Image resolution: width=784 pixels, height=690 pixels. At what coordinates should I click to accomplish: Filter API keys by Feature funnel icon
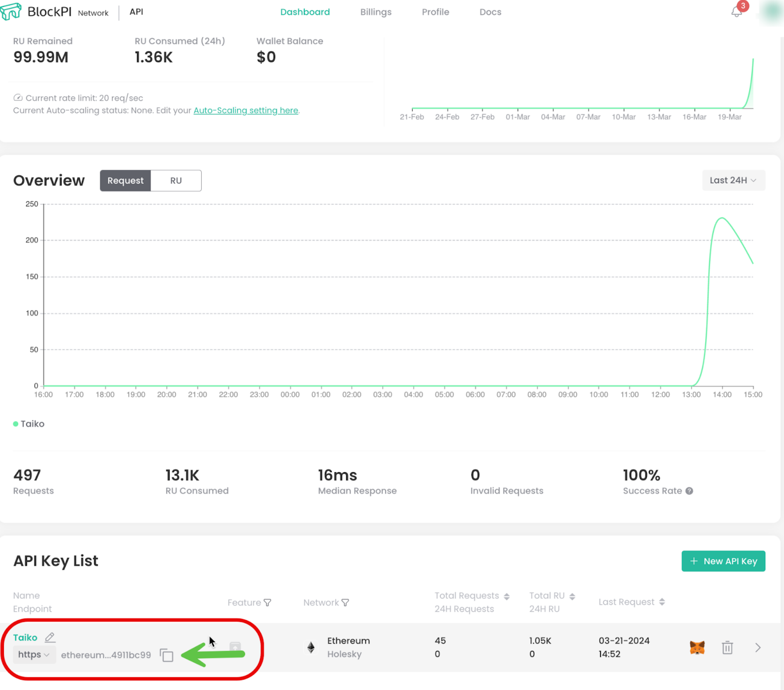[x=267, y=603]
